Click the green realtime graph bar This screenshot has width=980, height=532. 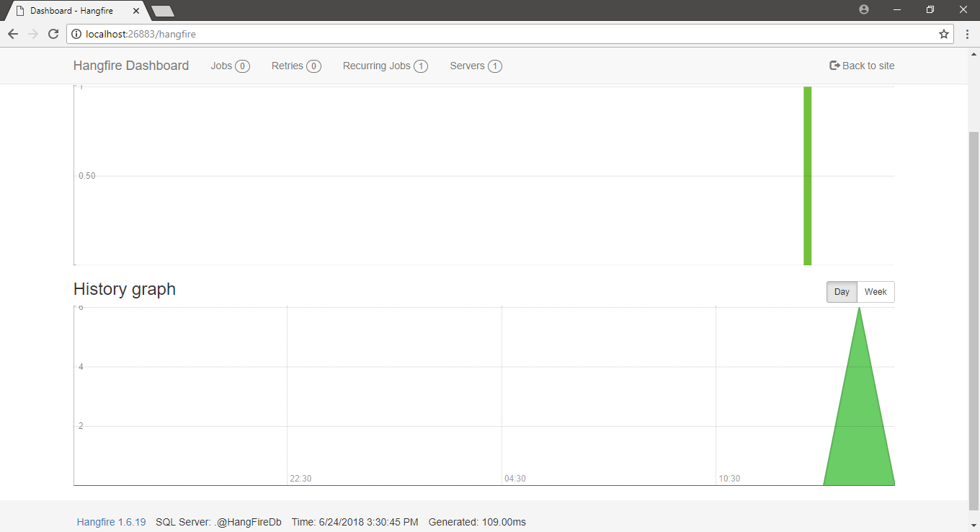coord(807,176)
